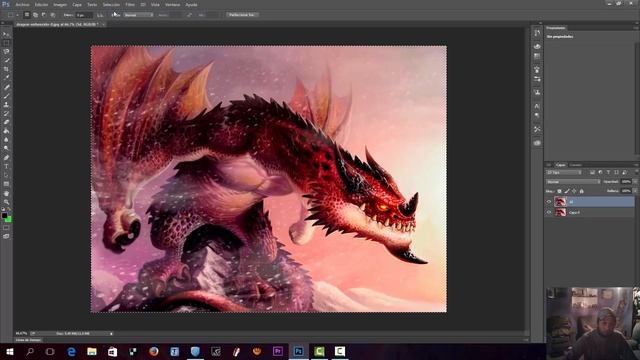Select the Rectangle shape tool
640x360 pixels.
tap(6, 184)
